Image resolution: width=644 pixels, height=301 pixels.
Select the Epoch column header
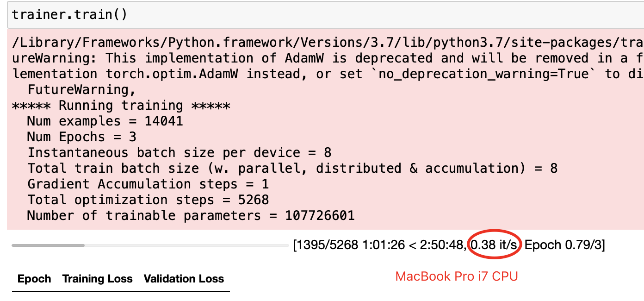click(x=34, y=279)
